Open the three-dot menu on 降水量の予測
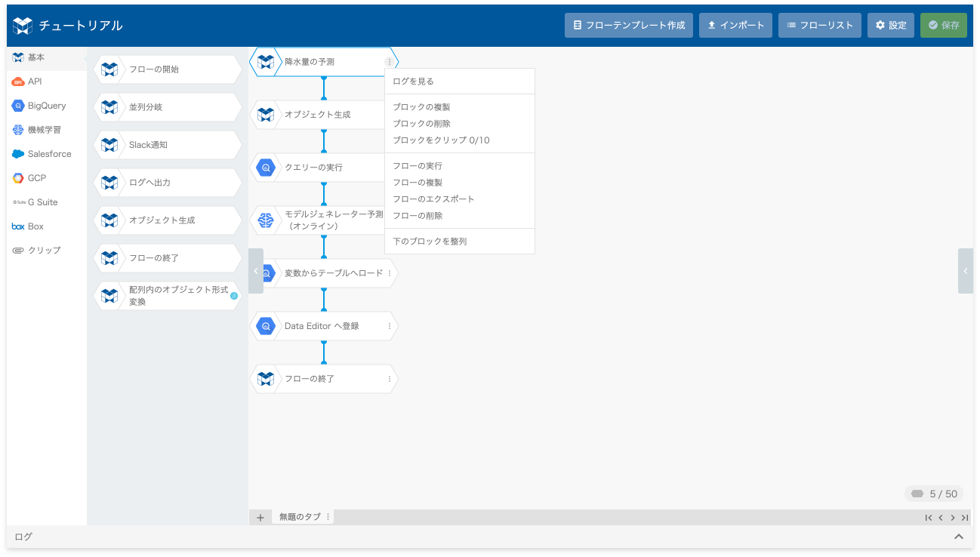 tap(390, 62)
